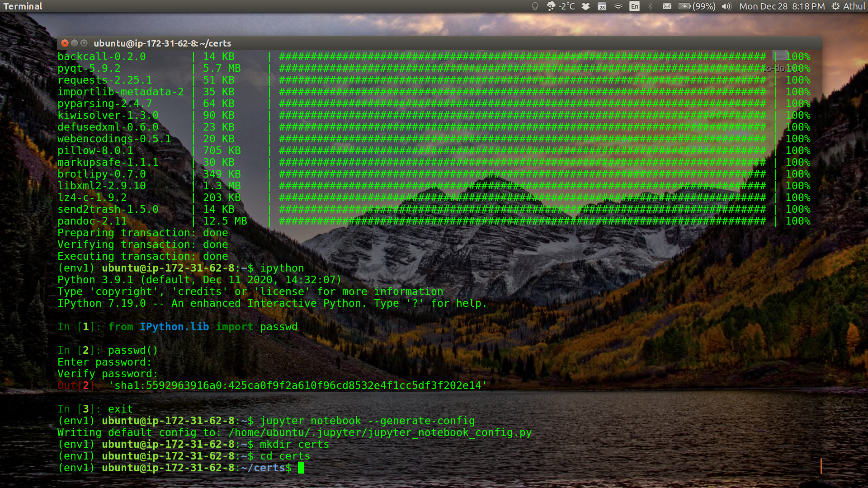Click the 'kiwisolver-1.3.0' package name

pos(108,115)
